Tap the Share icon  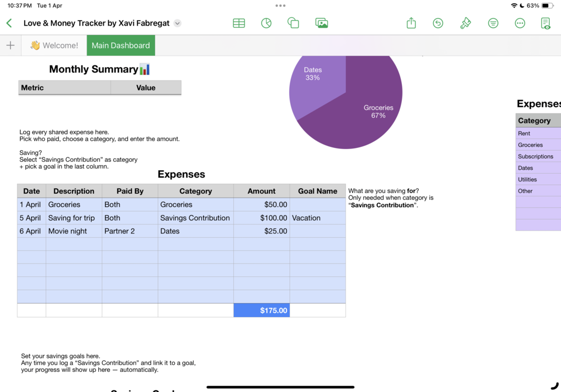[411, 23]
